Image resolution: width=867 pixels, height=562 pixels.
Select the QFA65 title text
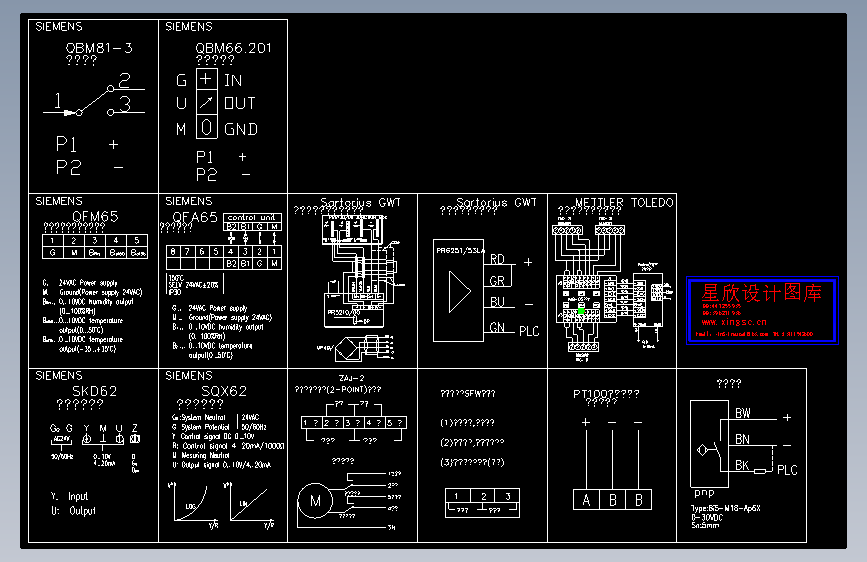pyautogui.click(x=195, y=217)
